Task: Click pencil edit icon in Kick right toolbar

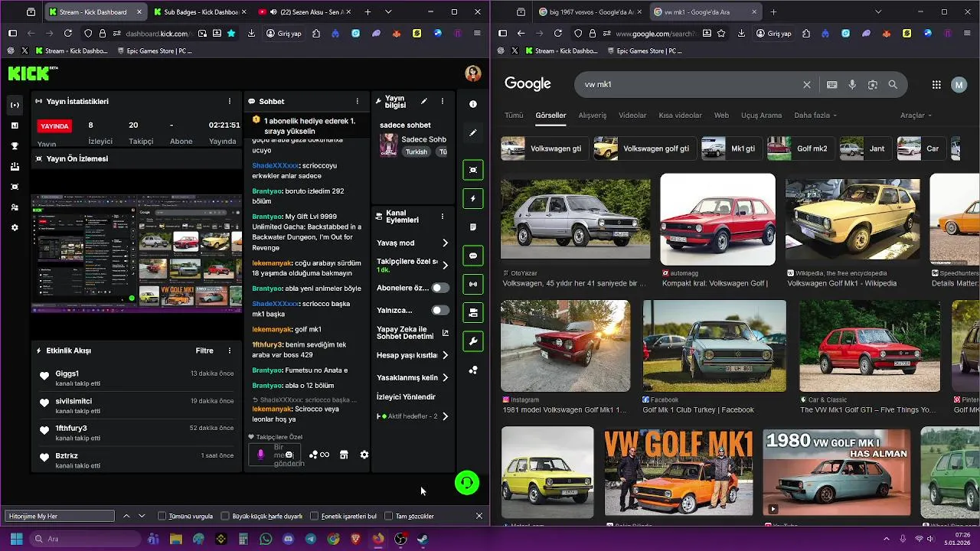Action: (x=473, y=132)
